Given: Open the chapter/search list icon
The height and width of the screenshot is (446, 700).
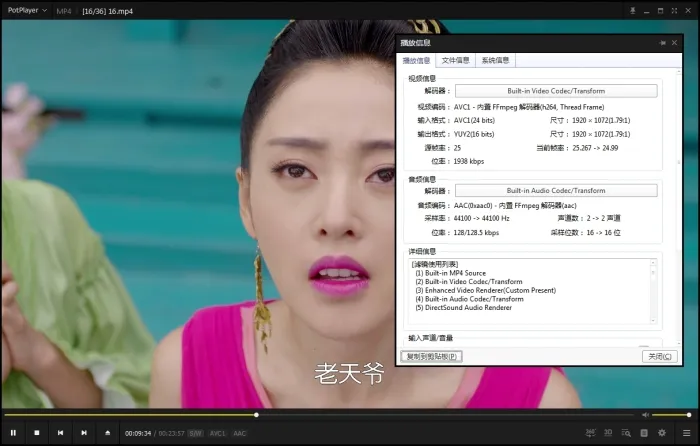Looking at the screenshot, I should (626, 433).
